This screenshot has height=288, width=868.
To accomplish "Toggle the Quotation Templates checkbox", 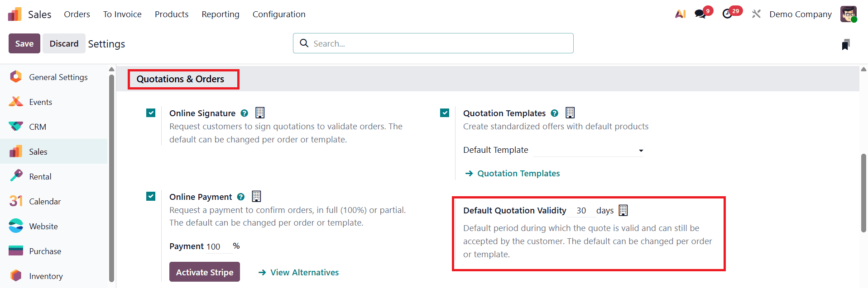I will 445,113.
